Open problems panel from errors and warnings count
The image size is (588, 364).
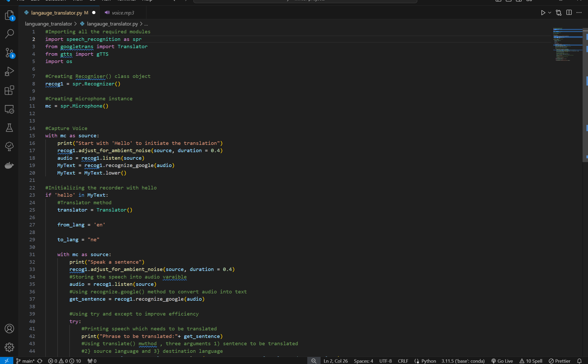tap(65, 361)
